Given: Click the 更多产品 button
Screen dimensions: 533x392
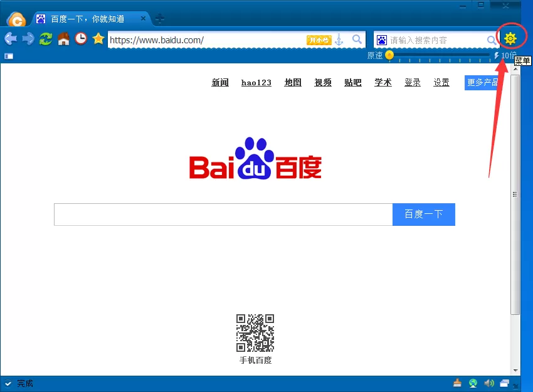Looking at the screenshot, I should point(482,83).
